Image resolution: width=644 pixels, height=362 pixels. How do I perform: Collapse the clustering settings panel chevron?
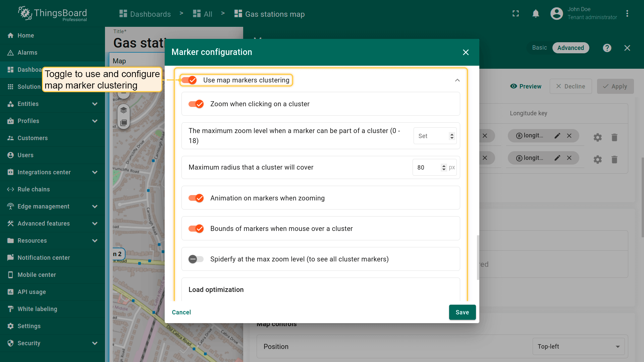tap(457, 80)
